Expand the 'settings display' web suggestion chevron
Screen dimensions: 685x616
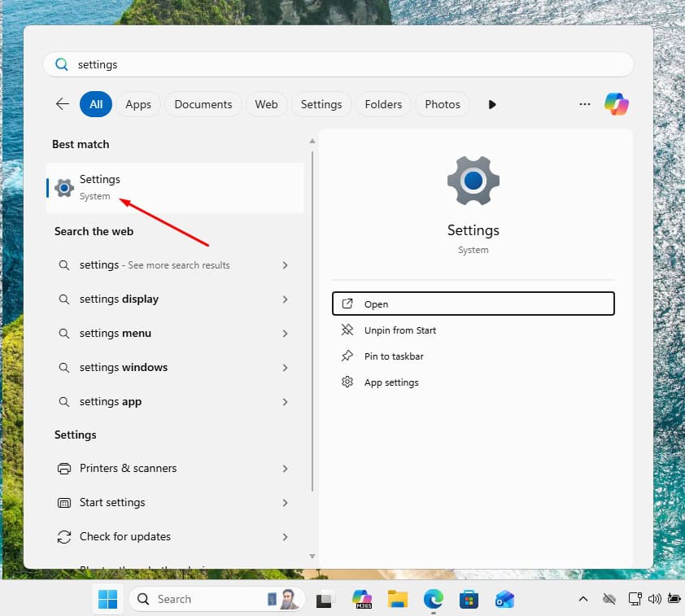click(x=285, y=299)
